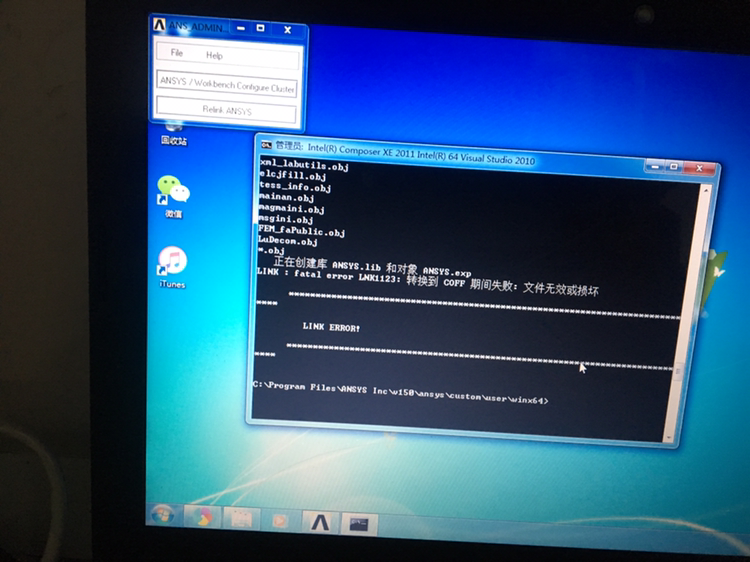Minimize the ANS_ADMIN window
Screen dimensions: 750x562
tap(241, 28)
